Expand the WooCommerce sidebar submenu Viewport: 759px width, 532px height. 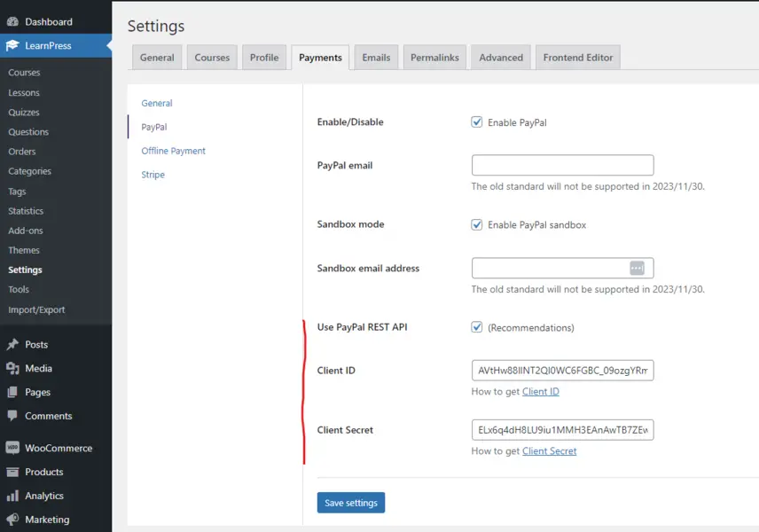tap(53, 448)
